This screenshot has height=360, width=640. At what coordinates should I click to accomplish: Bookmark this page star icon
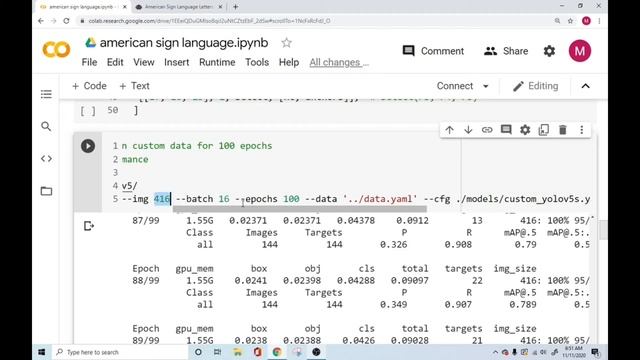click(571, 21)
